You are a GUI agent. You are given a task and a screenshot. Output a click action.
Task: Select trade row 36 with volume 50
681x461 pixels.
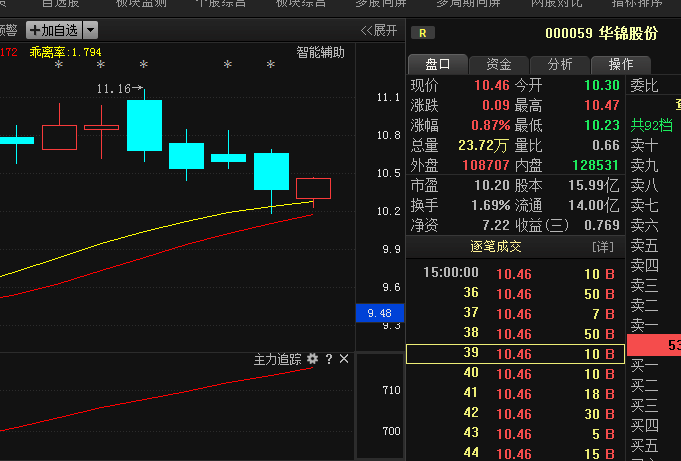(515, 294)
